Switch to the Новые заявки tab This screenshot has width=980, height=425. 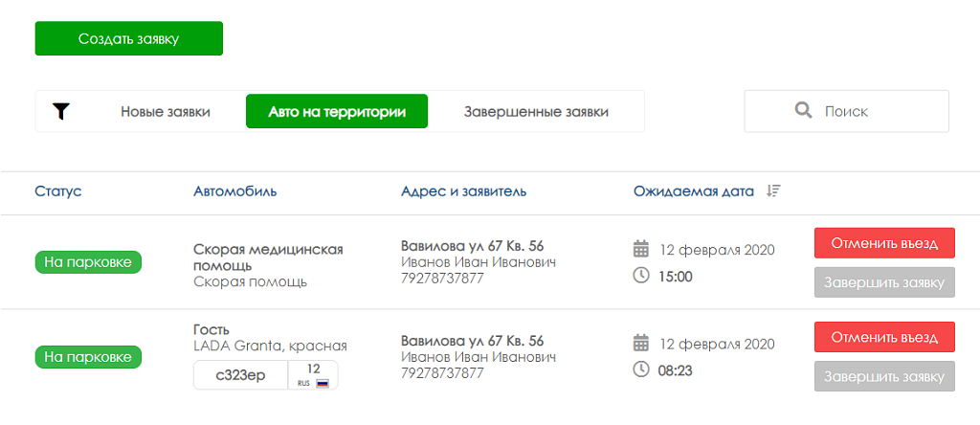click(x=166, y=112)
